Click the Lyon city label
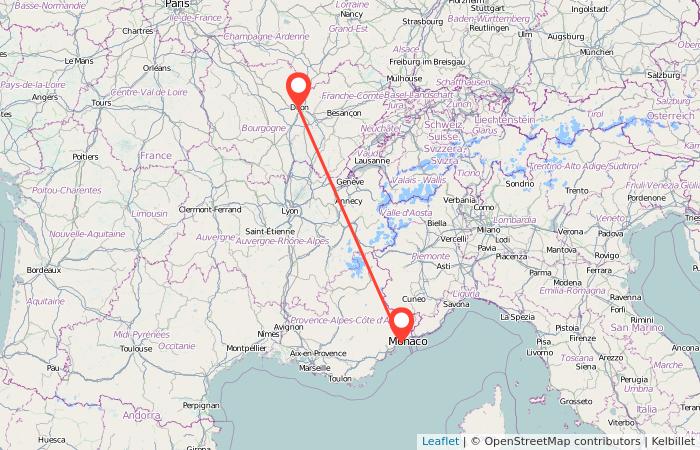Image resolution: width=700 pixels, height=450 pixels. click(x=290, y=211)
